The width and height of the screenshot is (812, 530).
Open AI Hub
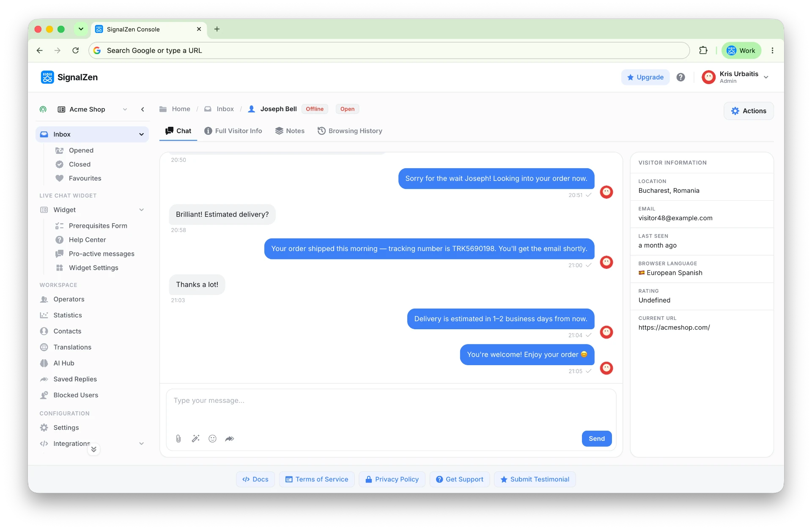(x=64, y=363)
